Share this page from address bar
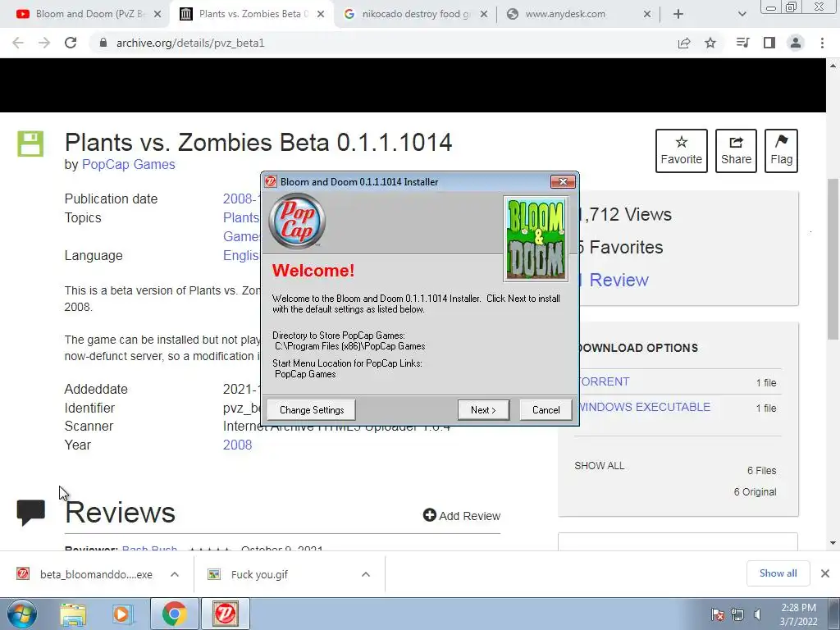840x630 pixels. [684, 43]
